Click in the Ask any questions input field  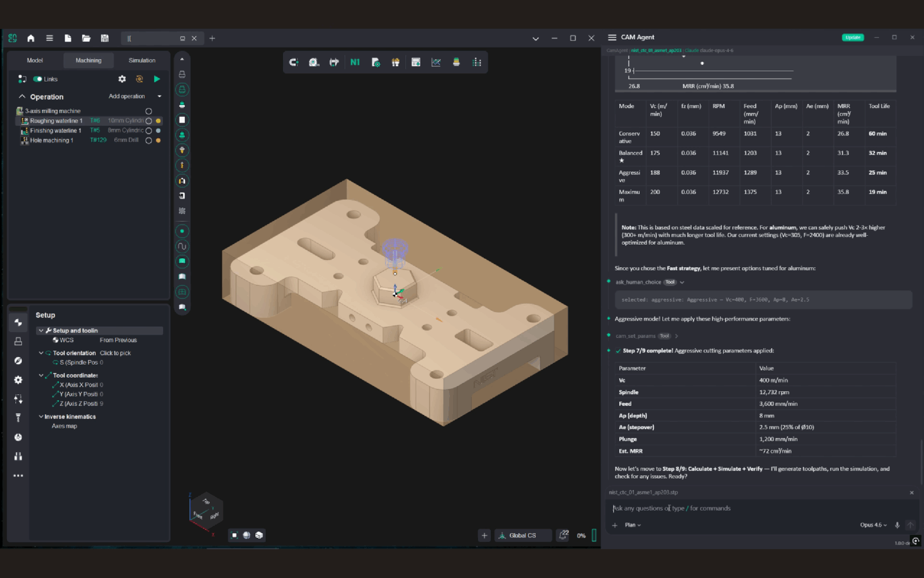point(706,508)
